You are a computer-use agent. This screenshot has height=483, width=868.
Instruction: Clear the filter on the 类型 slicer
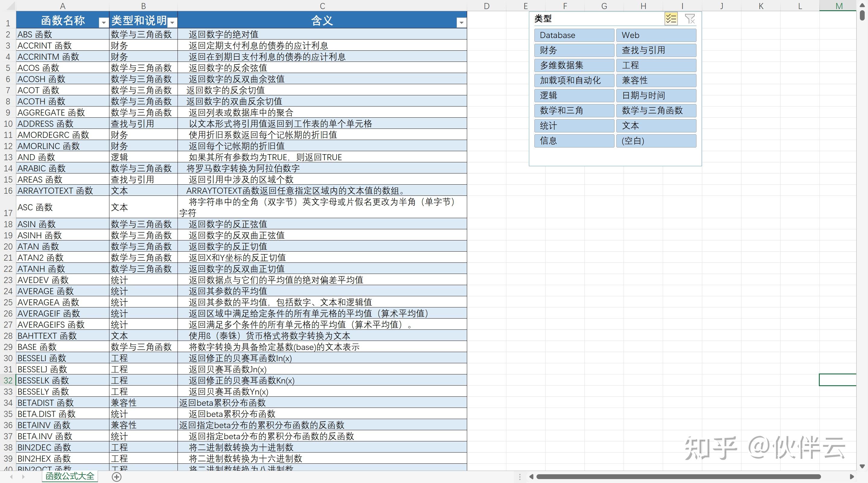pyautogui.click(x=690, y=19)
